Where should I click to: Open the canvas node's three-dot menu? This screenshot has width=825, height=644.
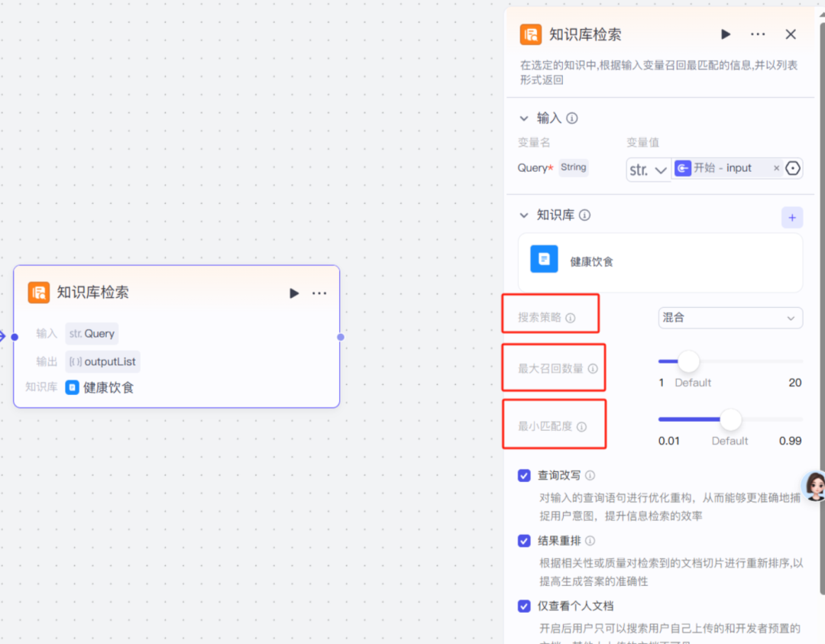click(319, 293)
